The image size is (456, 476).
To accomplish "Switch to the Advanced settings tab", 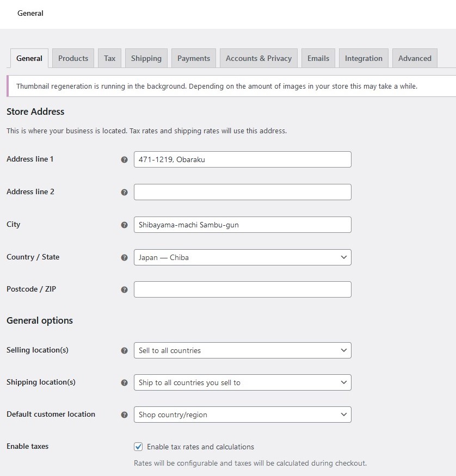I will (x=415, y=58).
